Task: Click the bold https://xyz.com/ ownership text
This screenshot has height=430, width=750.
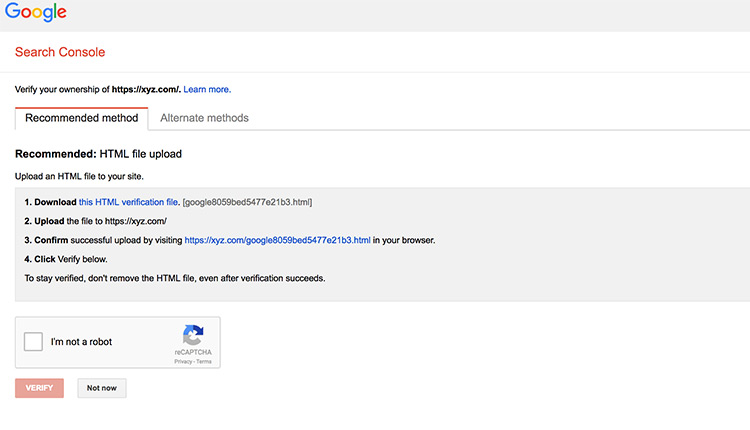Action: 146,89
